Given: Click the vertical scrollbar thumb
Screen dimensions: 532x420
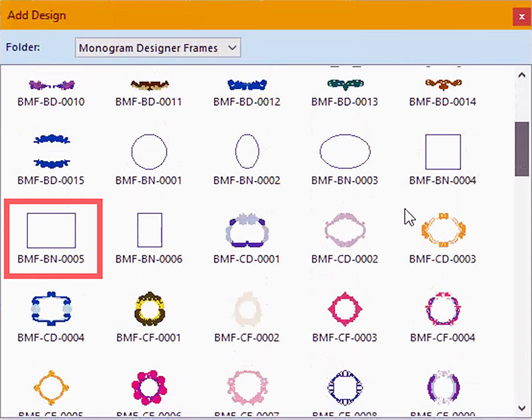Looking at the screenshot, I should 523,149.
